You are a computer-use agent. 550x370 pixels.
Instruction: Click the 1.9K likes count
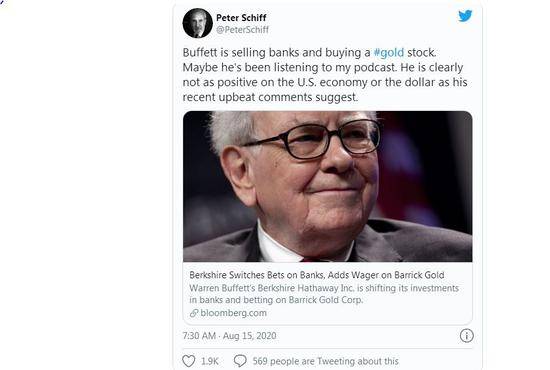[x=210, y=361]
